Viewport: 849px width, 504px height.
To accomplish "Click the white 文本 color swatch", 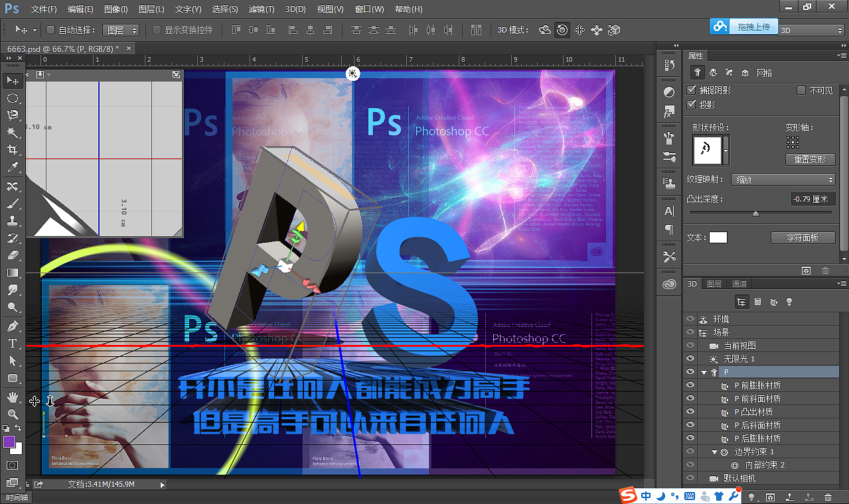I will (718, 237).
